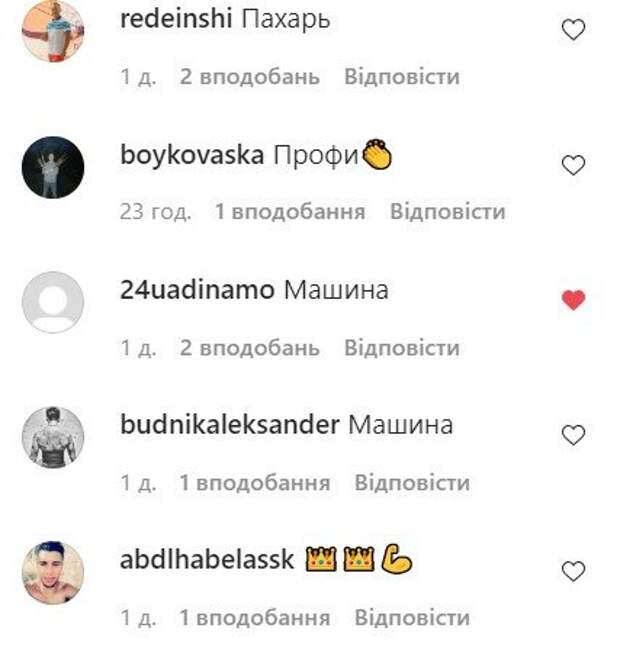Viewport: 620px width, 660px height.
Task: Like abdlhabelassk's crown emoji comment heart
Action: pos(573,571)
